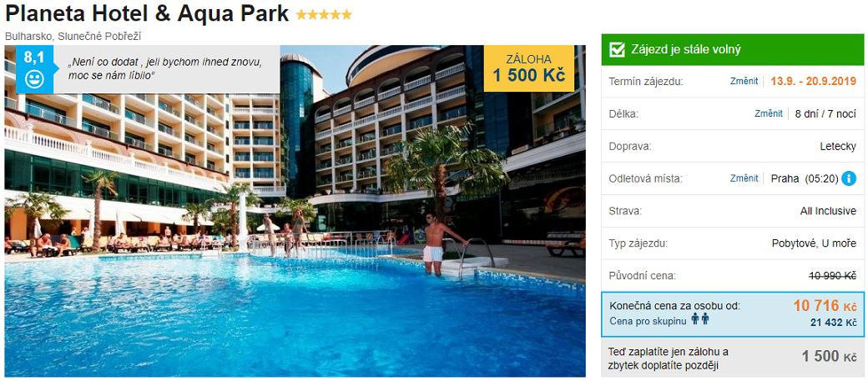
Task: Click the five-star rating icons
Action: (324, 15)
